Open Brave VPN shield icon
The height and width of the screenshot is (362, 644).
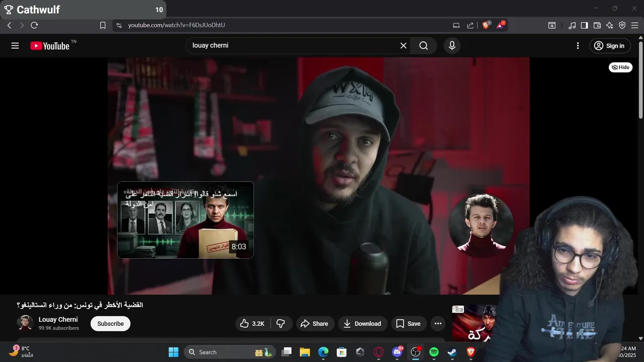click(622, 25)
